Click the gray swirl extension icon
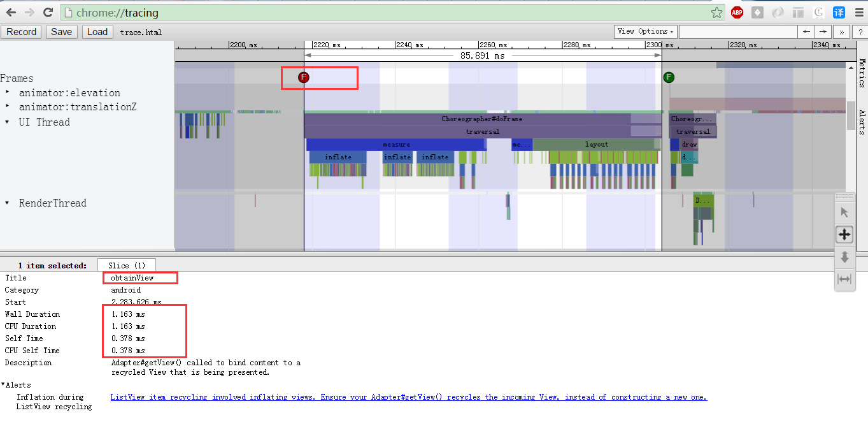The image size is (868, 429). [778, 12]
